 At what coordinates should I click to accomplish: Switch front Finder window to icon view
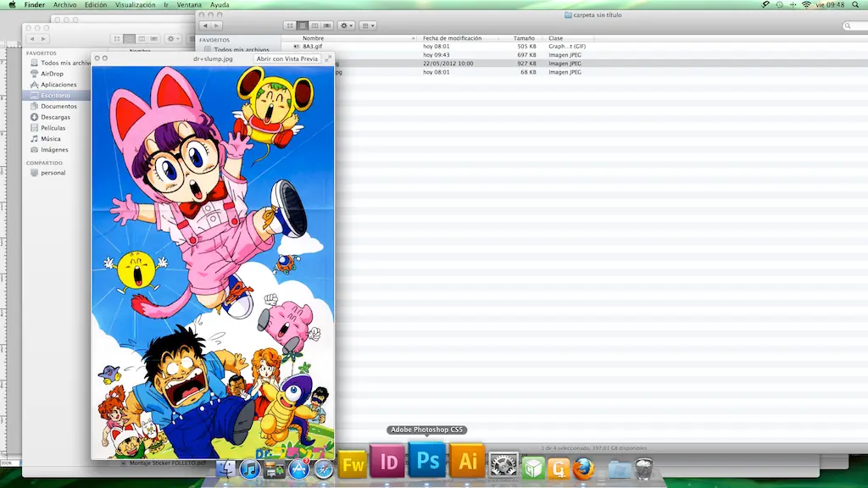click(290, 25)
